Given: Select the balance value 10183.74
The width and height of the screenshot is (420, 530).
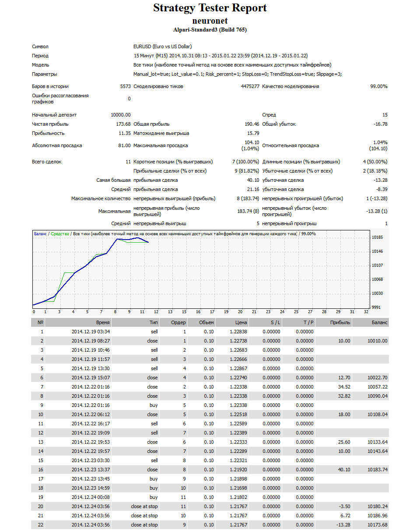Looking at the screenshot, I should click(x=378, y=470).
